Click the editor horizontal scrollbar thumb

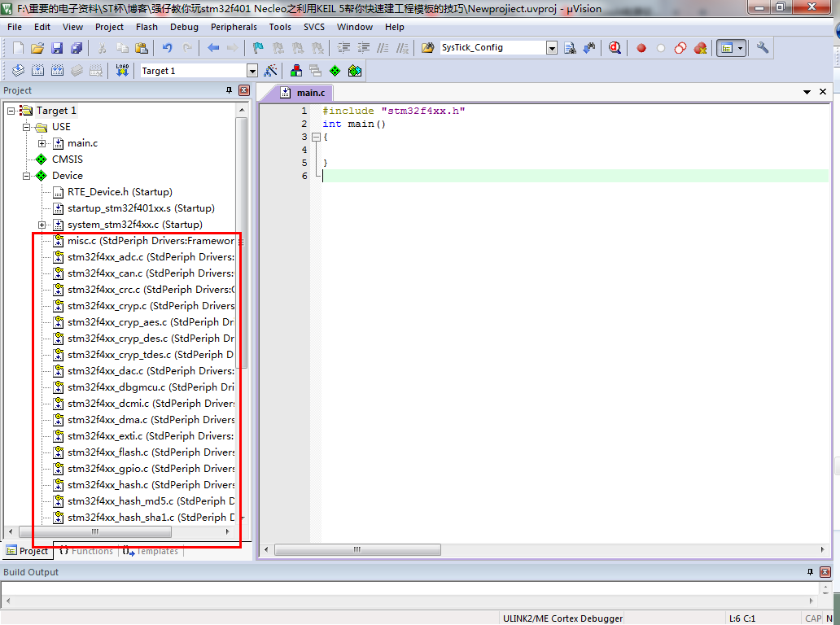(357, 549)
